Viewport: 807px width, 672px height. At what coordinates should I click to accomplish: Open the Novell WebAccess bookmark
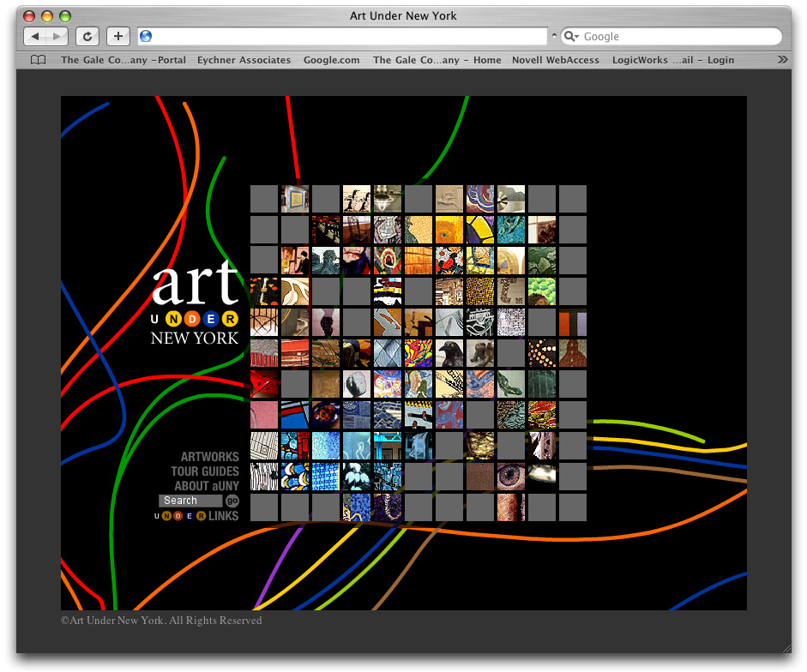point(556,60)
